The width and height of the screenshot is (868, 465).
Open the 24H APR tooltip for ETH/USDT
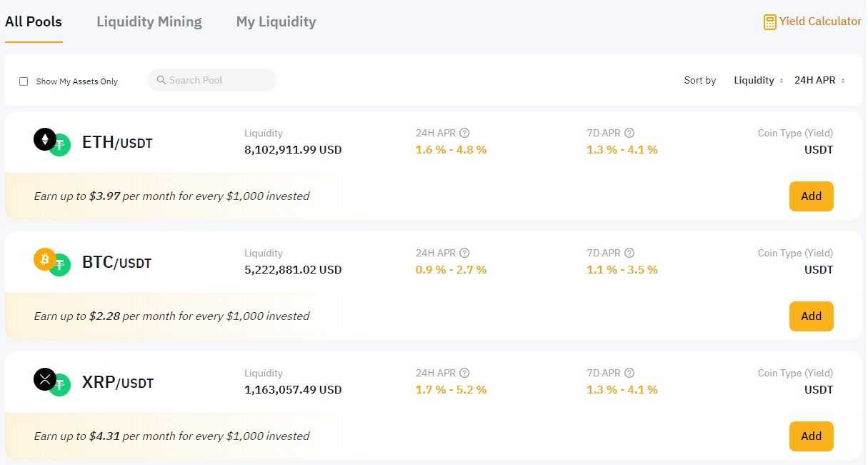(464, 133)
